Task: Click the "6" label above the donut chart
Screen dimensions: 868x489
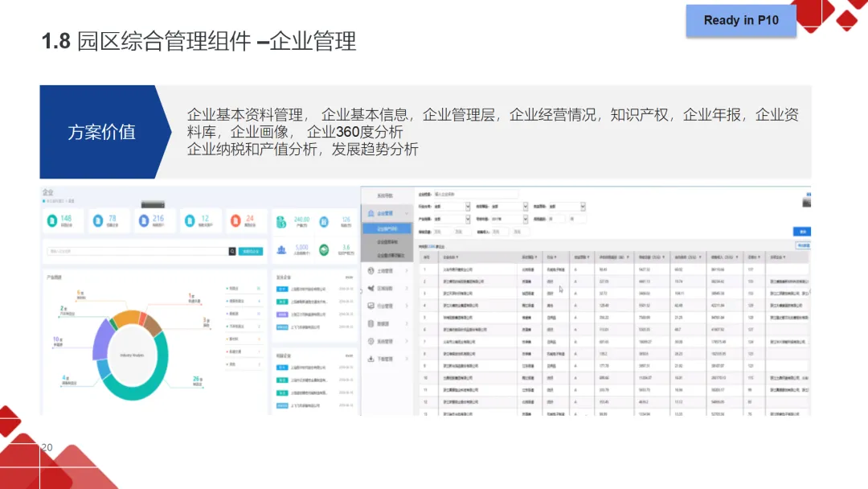Action: [x=80, y=294]
